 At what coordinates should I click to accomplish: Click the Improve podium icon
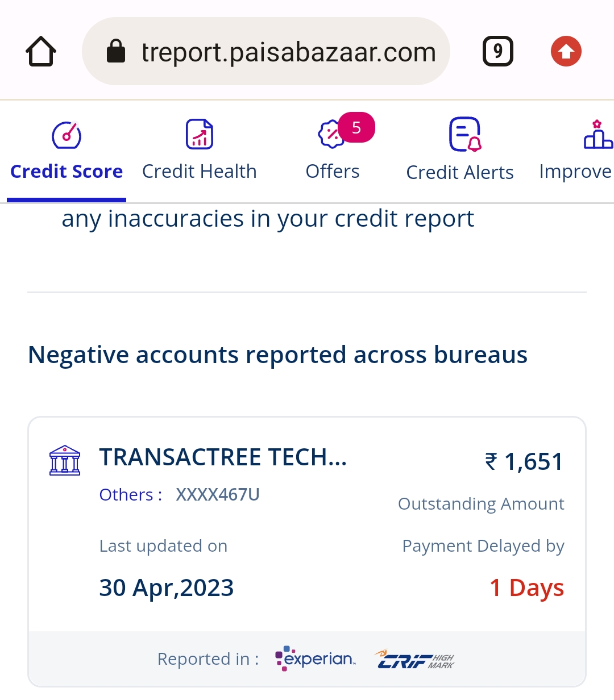tap(597, 135)
